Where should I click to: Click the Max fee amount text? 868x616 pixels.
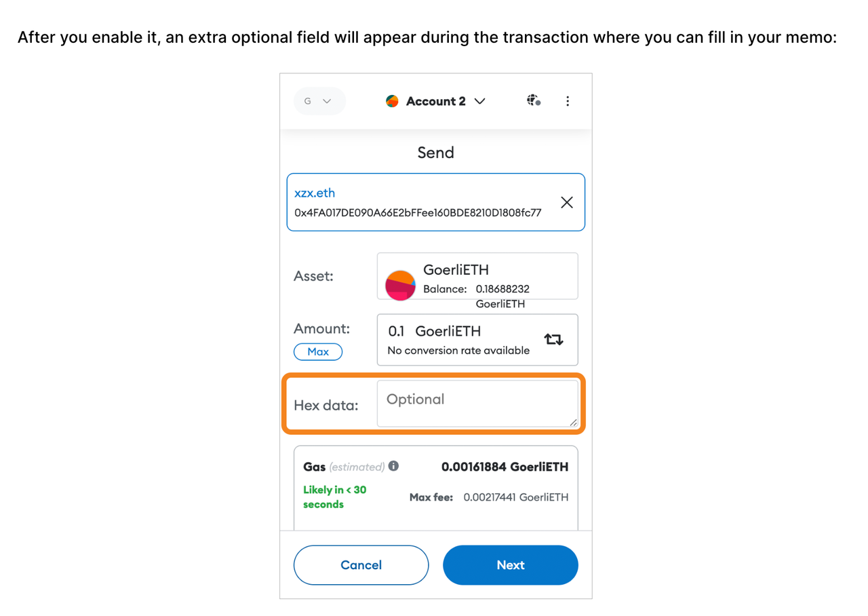tap(515, 497)
